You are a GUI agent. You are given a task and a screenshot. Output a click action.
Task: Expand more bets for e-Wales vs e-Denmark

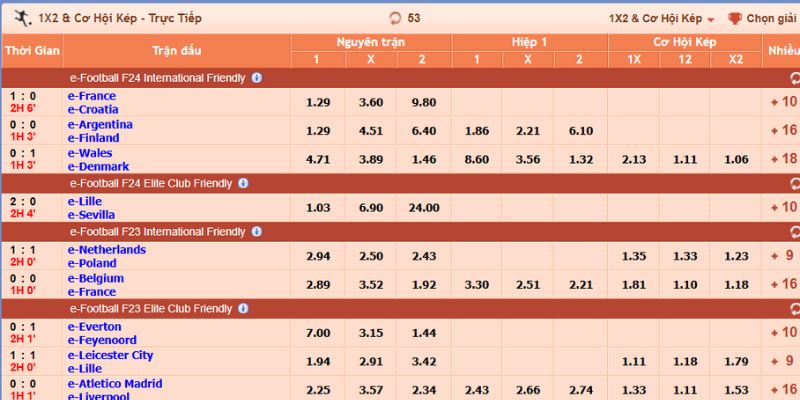click(782, 159)
